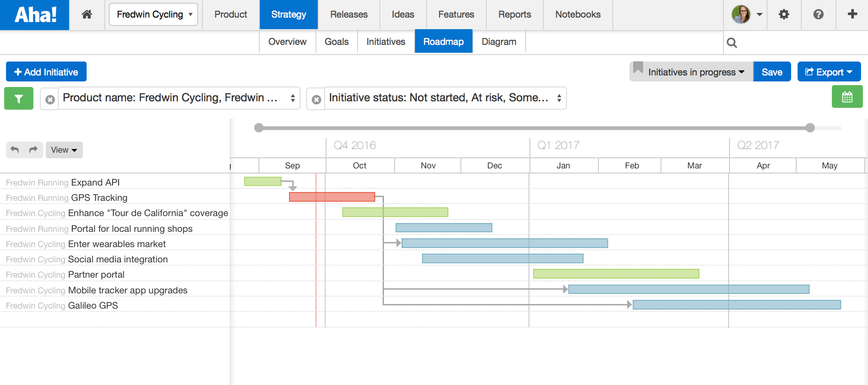The image size is (868, 385).
Task: Click the undo arrow
Action: pos(15,149)
